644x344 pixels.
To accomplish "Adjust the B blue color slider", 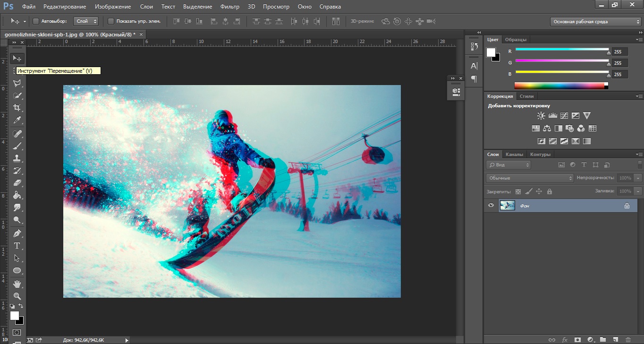I will tap(562, 72).
